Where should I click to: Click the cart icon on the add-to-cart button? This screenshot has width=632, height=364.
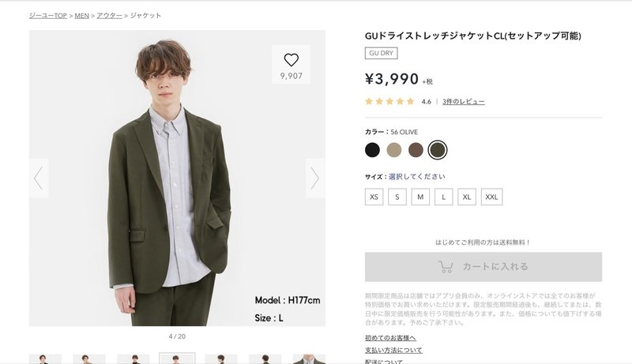point(446,267)
